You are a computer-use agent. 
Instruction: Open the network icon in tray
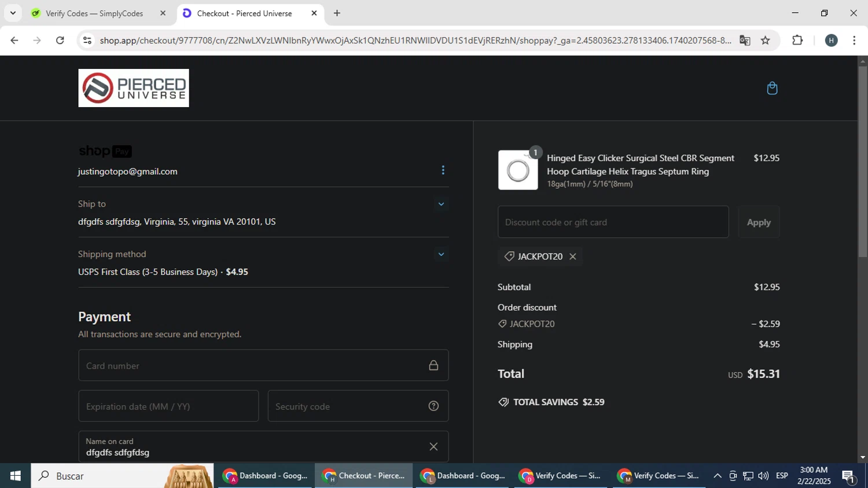click(748, 476)
